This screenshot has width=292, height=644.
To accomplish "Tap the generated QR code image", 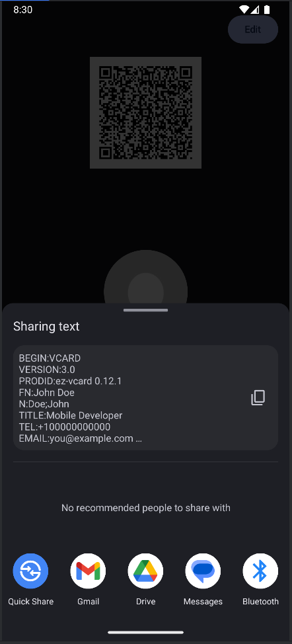I will pos(145,112).
